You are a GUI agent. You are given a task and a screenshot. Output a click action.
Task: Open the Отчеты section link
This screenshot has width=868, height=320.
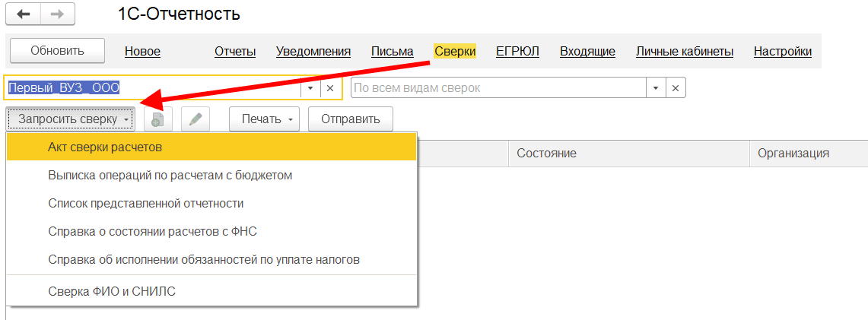click(235, 52)
